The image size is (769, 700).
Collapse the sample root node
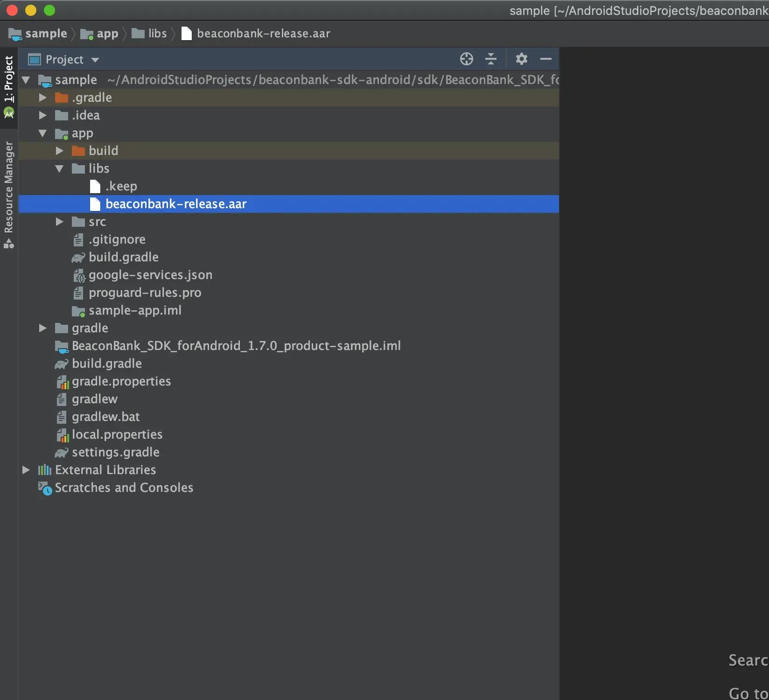[26, 79]
